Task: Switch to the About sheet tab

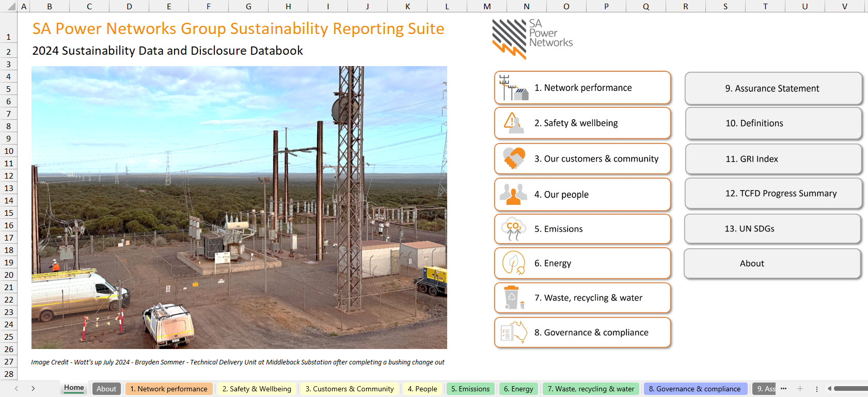Action: pos(106,389)
